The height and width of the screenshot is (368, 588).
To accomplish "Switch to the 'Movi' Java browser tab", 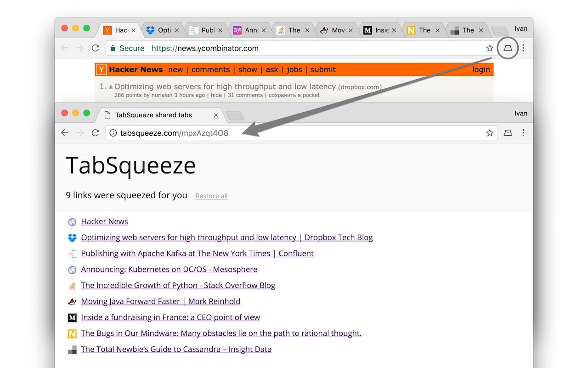I will (x=336, y=30).
